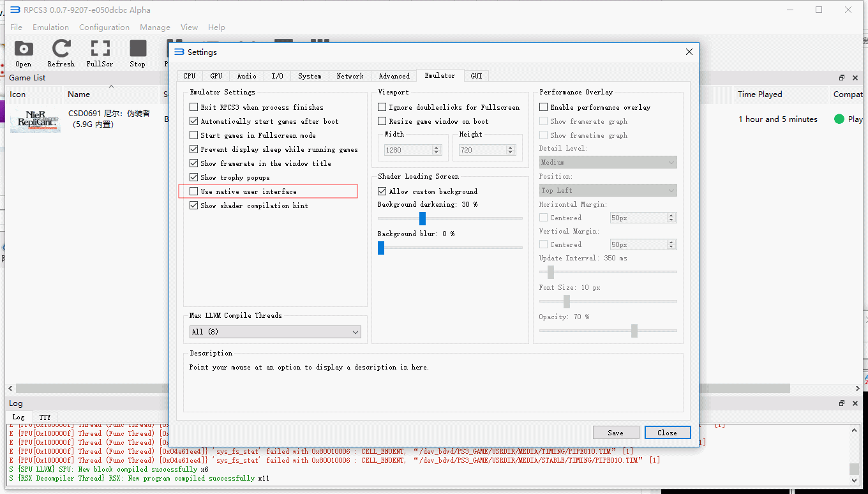Close the Log panel
Viewport: 868px width, 494px height.
pos(855,403)
